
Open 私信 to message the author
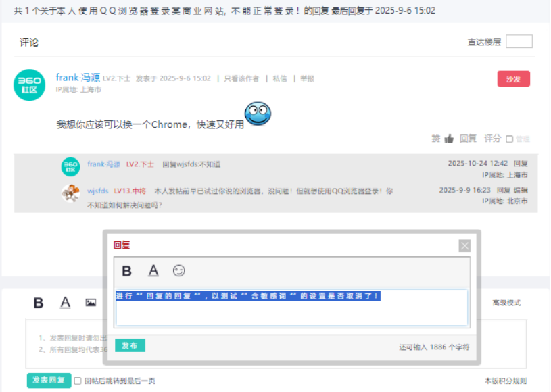(279, 78)
